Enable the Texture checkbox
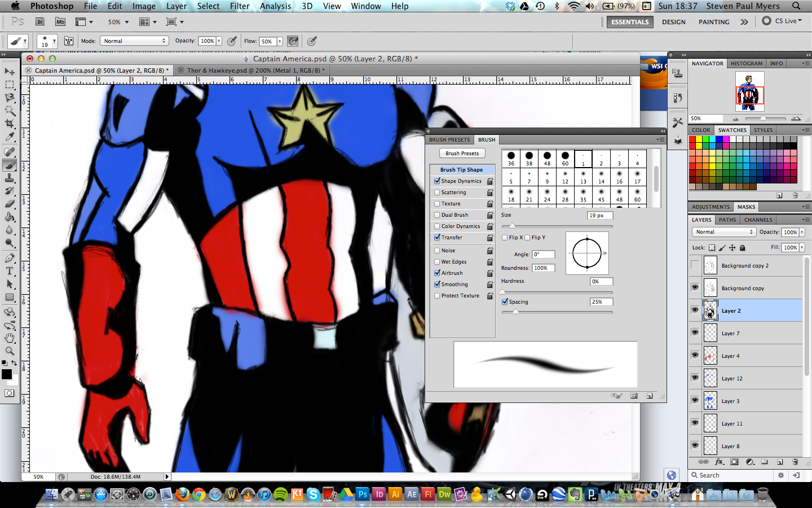The image size is (812, 508). pyautogui.click(x=437, y=204)
